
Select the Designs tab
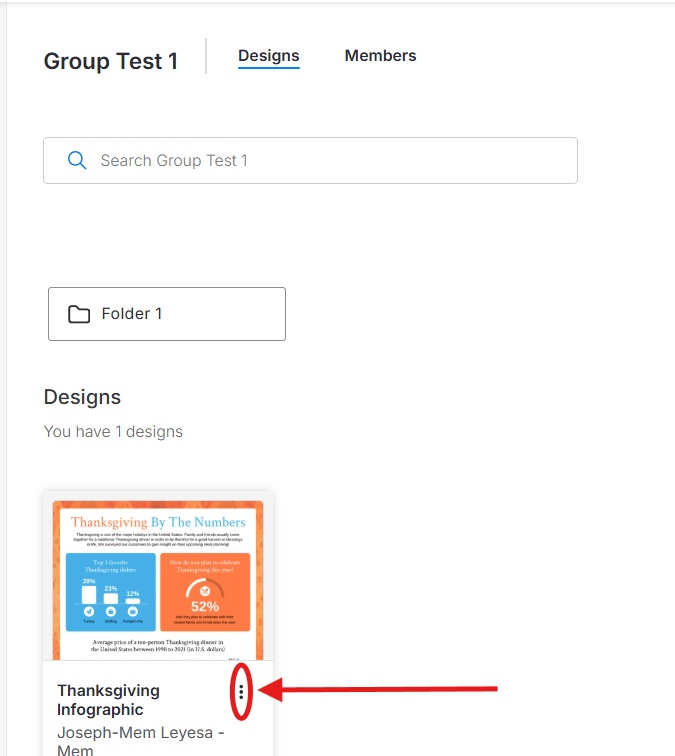pos(268,56)
